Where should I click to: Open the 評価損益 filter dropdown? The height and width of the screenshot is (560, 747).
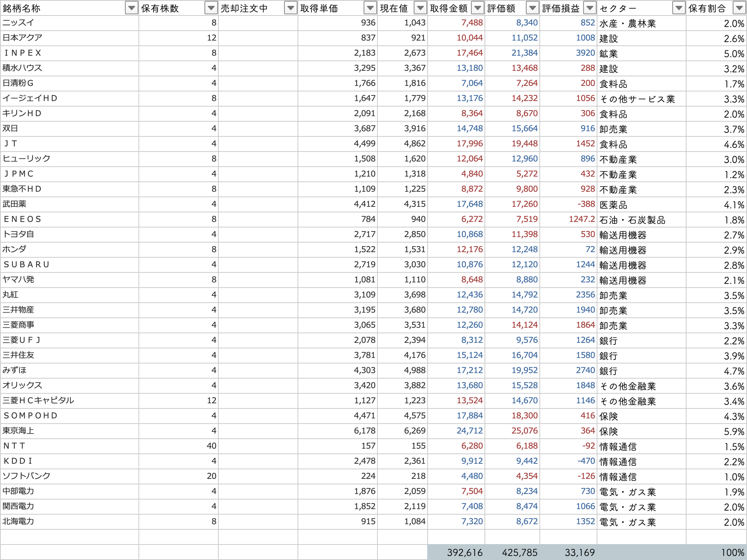[589, 8]
